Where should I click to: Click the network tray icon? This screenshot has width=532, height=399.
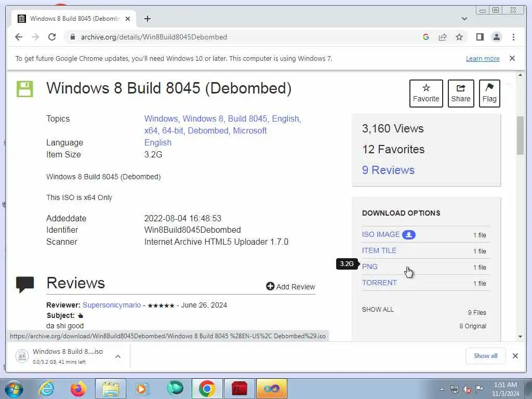(x=454, y=390)
